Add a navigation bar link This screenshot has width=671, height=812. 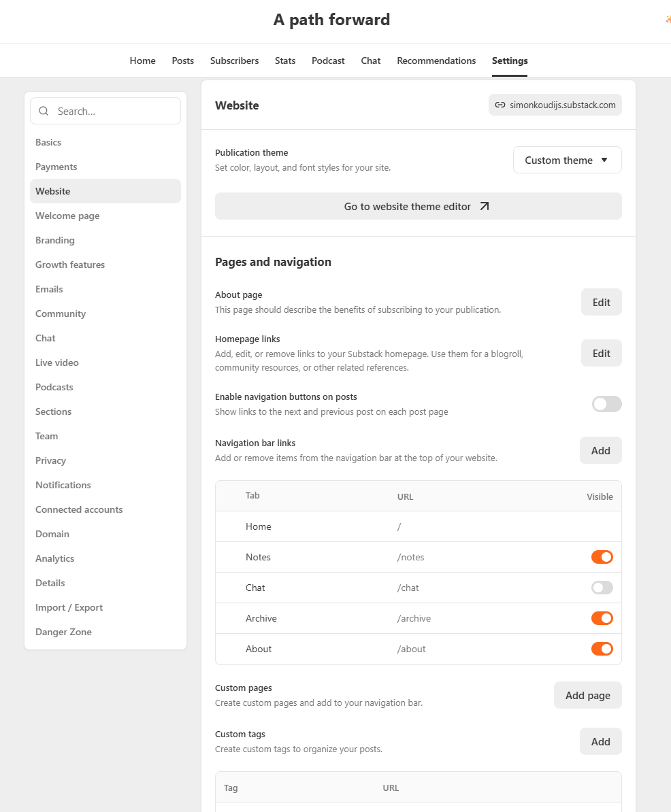click(x=600, y=450)
